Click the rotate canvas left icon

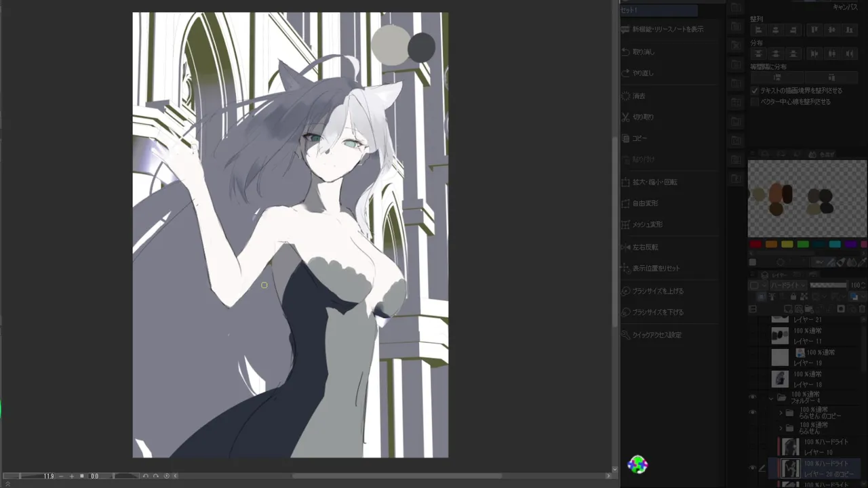click(x=146, y=476)
